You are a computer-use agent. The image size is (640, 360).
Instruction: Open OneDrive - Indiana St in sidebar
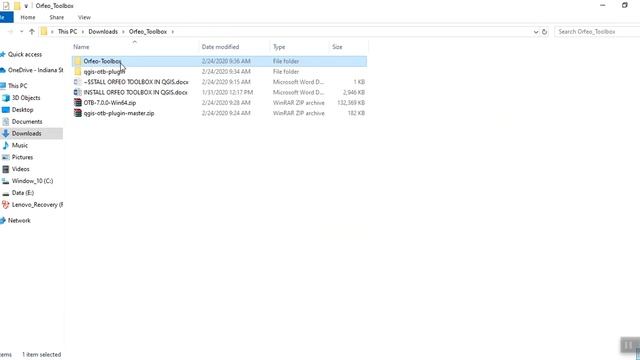pyautogui.click(x=36, y=70)
